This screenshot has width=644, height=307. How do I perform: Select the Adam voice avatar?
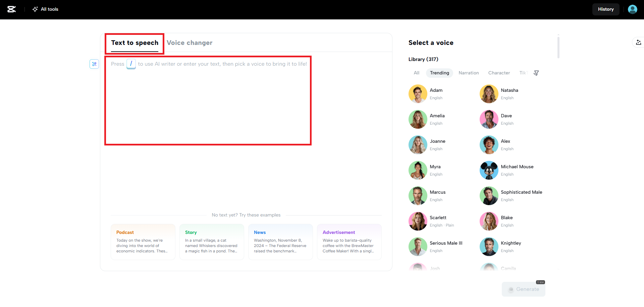[x=418, y=94]
